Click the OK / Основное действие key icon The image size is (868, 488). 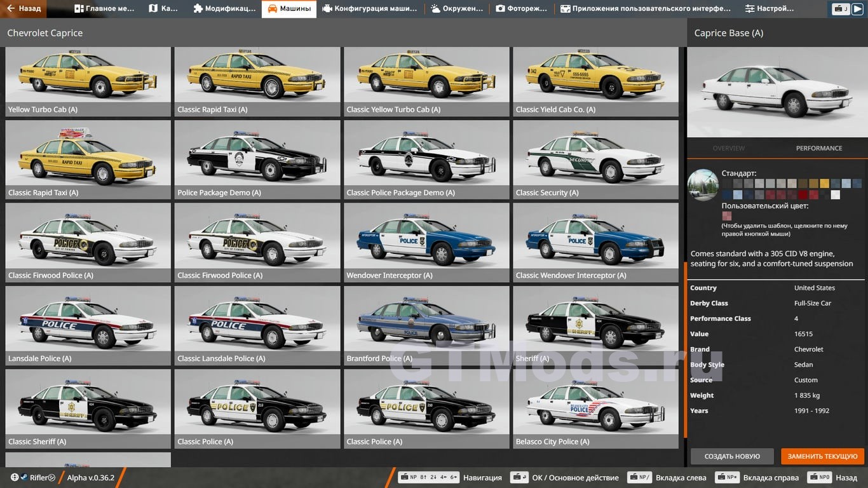[519, 477]
